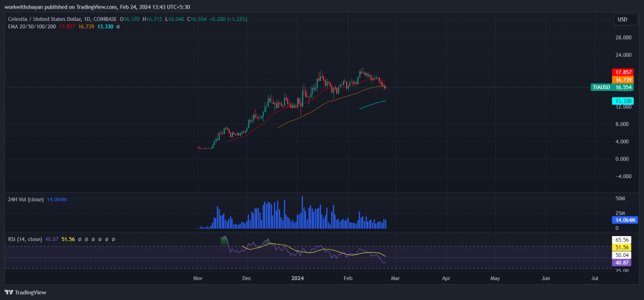Click the TradingView logo icon
Viewport: 644px width, 300px height.
point(9,292)
